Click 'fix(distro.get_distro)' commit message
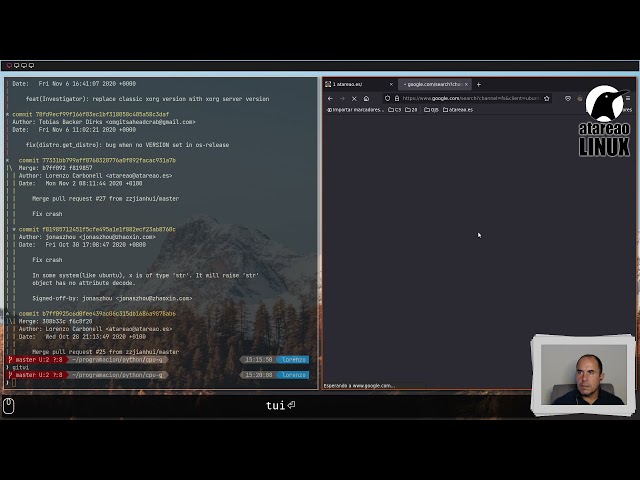The image size is (640, 480). pyautogui.click(x=127, y=145)
